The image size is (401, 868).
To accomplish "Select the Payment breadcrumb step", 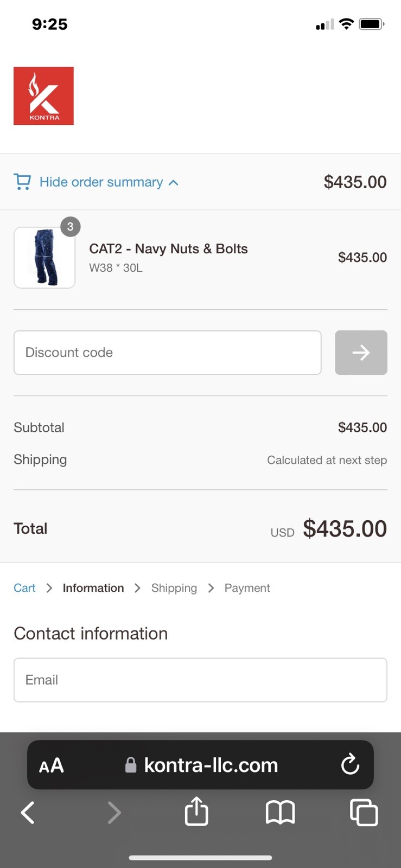I will click(247, 588).
